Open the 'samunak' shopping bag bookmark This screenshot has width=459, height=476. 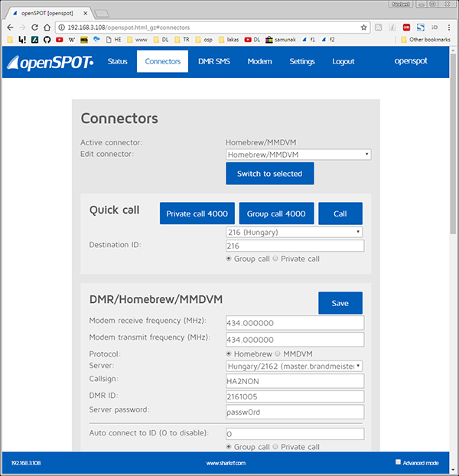pyautogui.click(x=281, y=40)
